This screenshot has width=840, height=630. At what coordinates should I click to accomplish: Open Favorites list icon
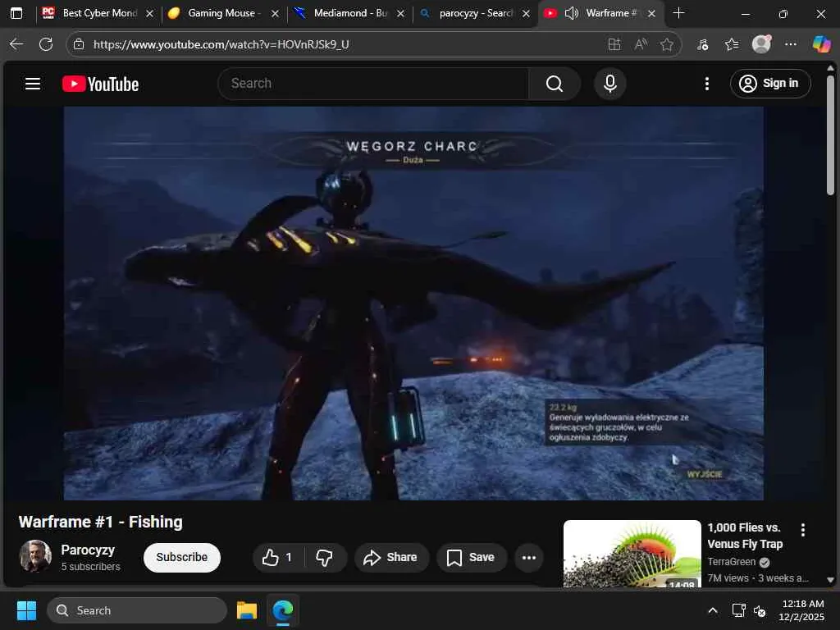pos(732,44)
